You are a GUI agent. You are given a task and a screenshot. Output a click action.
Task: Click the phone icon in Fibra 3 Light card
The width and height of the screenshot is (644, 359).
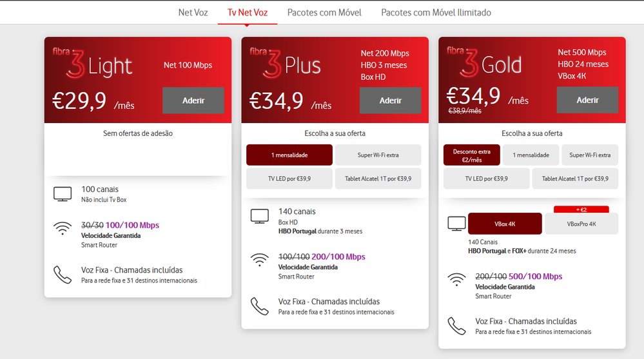coord(63,275)
